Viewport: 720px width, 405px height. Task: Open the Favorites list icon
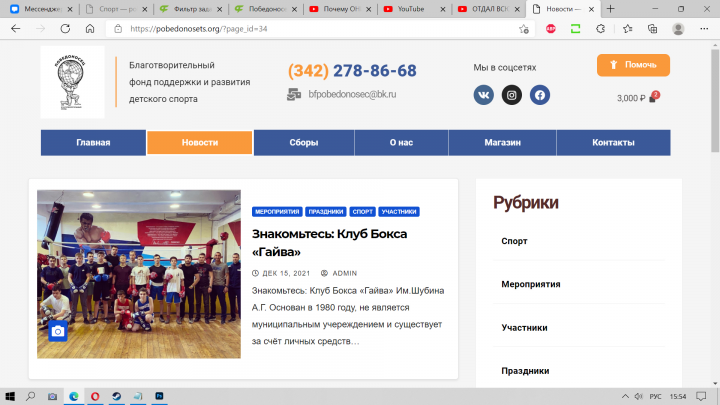[628, 28]
